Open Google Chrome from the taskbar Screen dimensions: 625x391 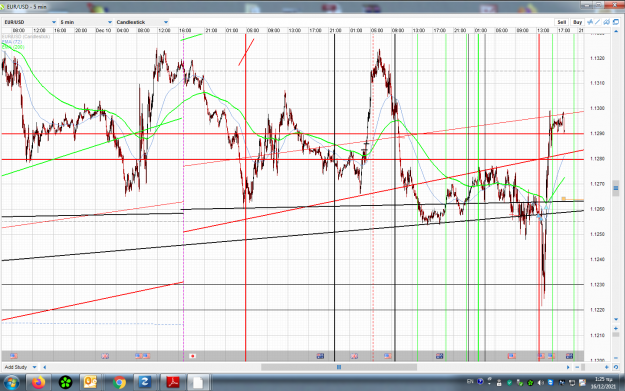pyautogui.click(x=119, y=383)
